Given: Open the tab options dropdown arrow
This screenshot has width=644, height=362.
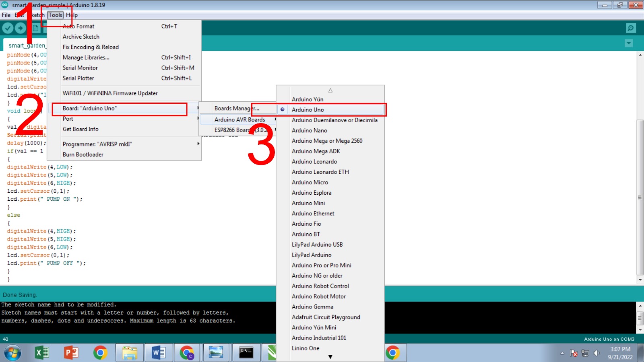Looking at the screenshot, I should tap(629, 43).
